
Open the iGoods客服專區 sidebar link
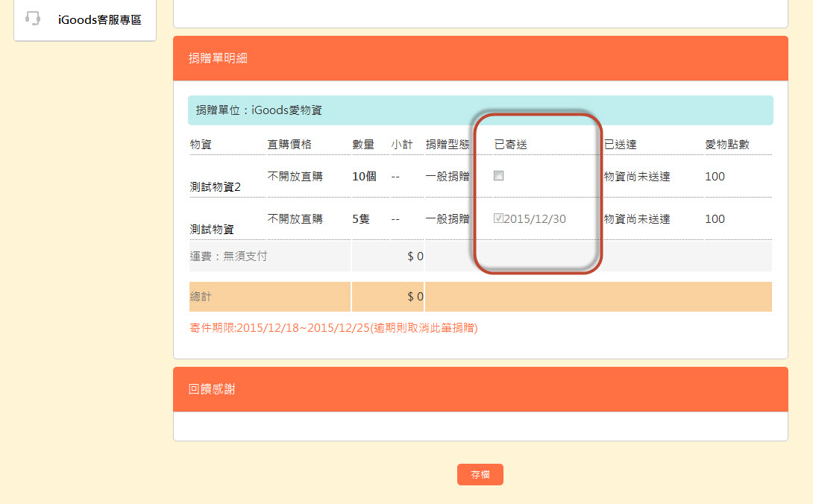point(99,19)
